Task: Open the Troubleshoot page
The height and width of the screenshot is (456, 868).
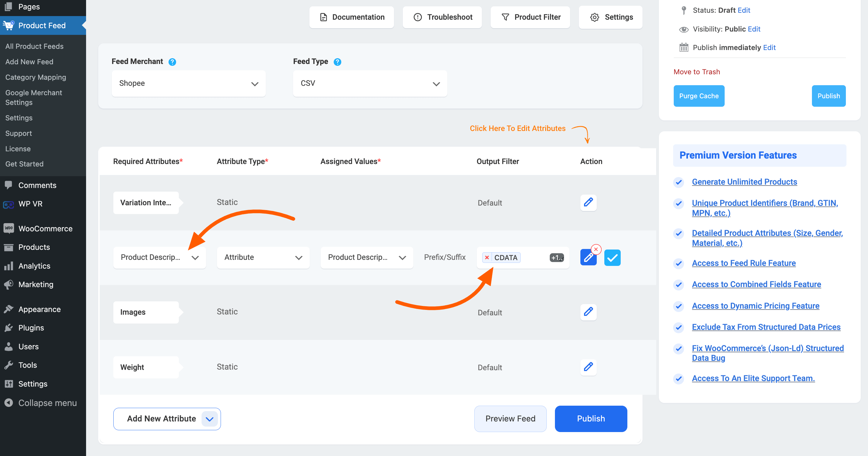Action: click(x=442, y=17)
